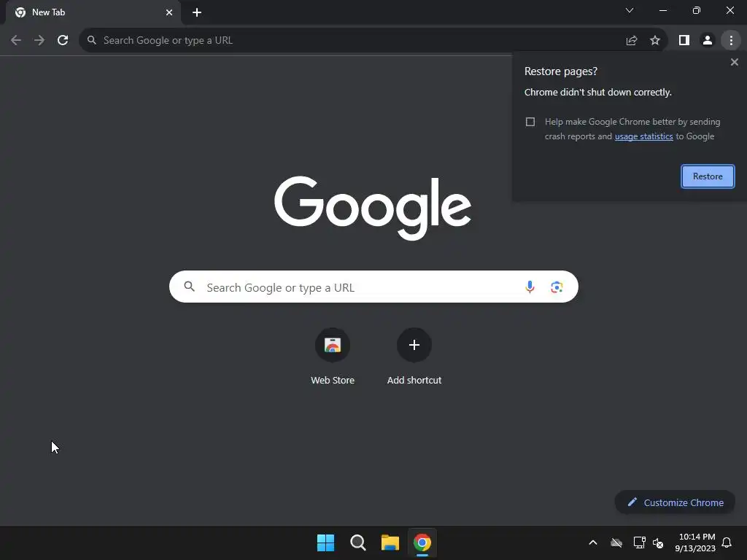Viewport: 747px width, 560px height.
Task: Open Windows taskbar search
Action: click(x=357, y=542)
